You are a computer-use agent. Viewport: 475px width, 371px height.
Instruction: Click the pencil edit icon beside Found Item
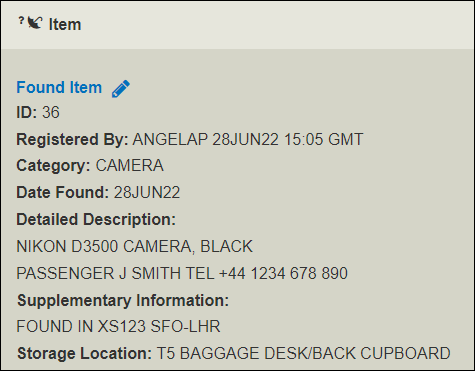121,89
